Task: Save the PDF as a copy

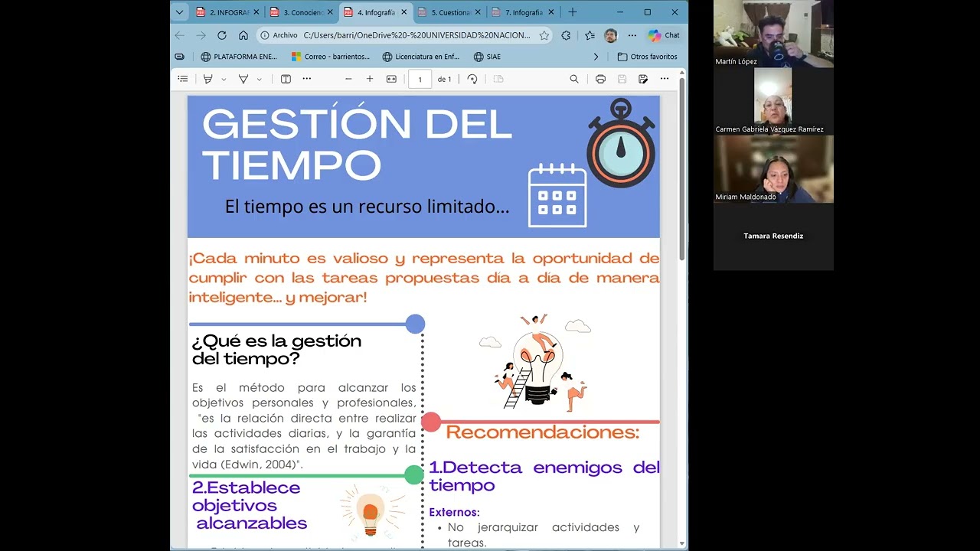Action: click(x=643, y=79)
